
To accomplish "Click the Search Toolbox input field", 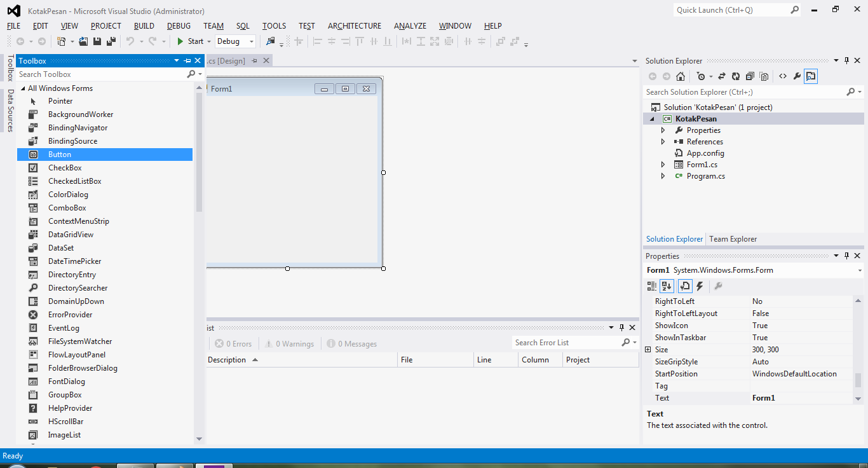I will [x=102, y=74].
